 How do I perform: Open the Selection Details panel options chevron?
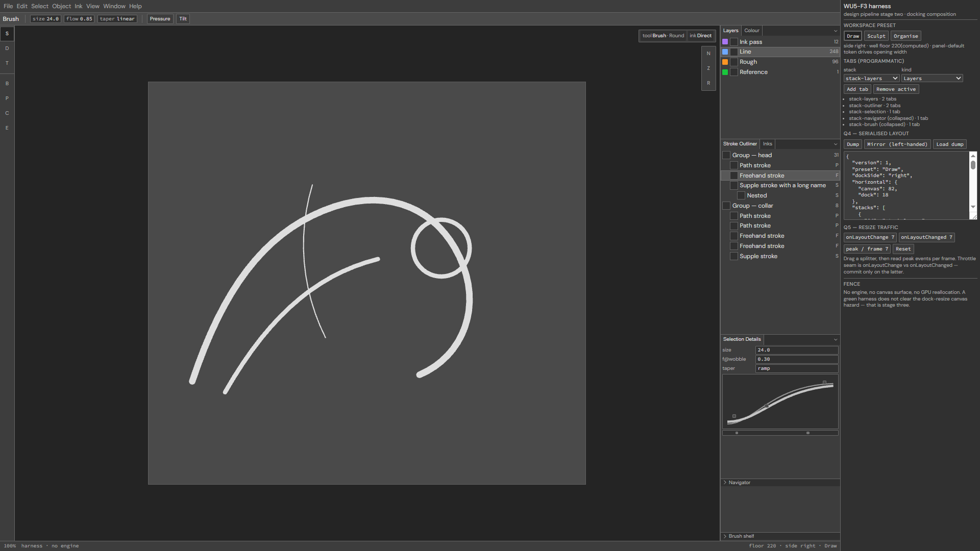[836, 339]
